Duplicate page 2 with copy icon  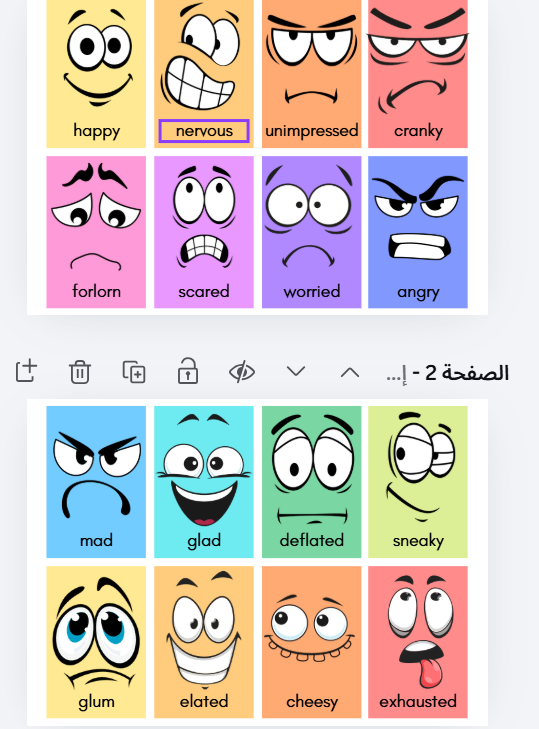click(x=134, y=372)
